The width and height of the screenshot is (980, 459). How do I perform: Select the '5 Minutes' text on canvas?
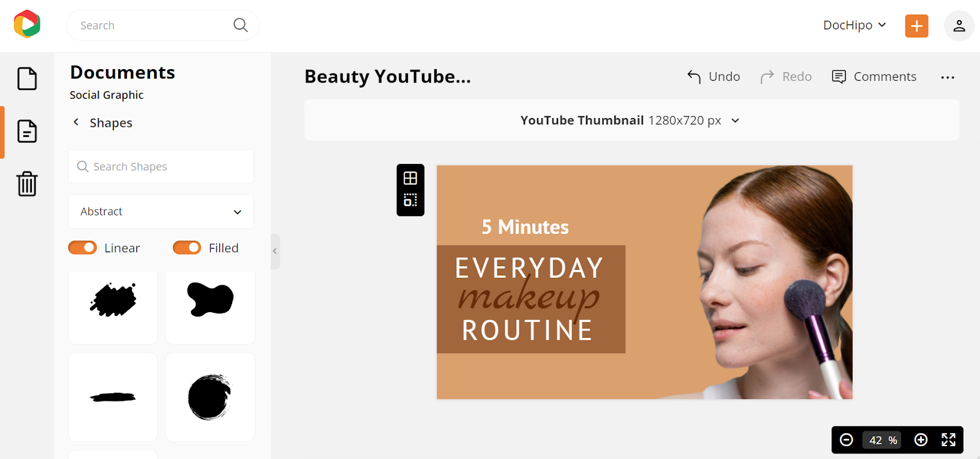tap(525, 227)
